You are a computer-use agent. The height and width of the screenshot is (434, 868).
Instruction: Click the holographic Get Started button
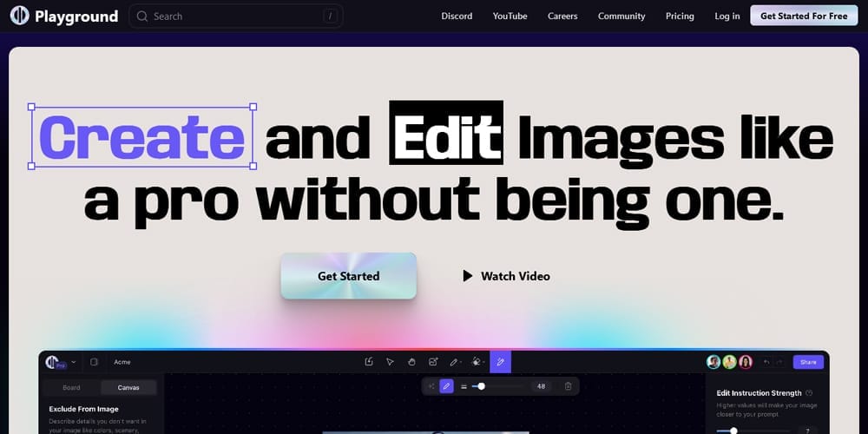point(348,276)
